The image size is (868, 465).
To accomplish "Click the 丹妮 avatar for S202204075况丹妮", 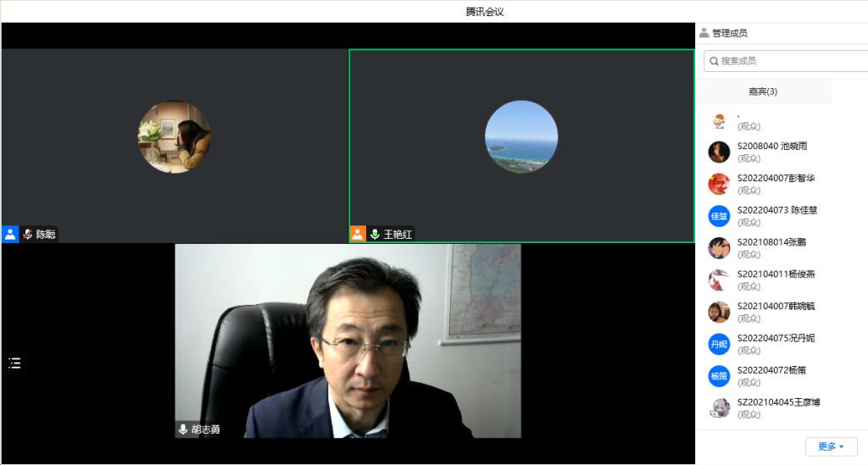I will 719,344.
